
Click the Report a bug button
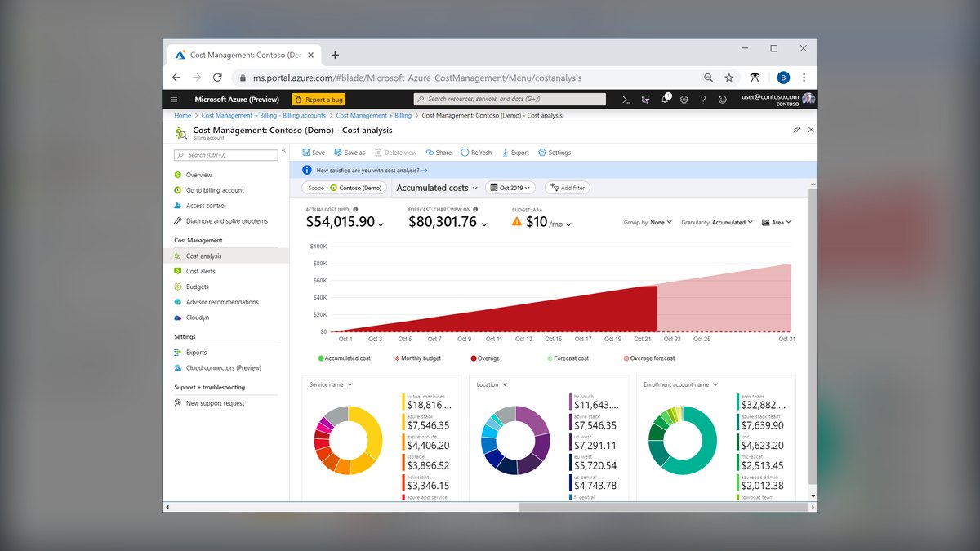[318, 100]
